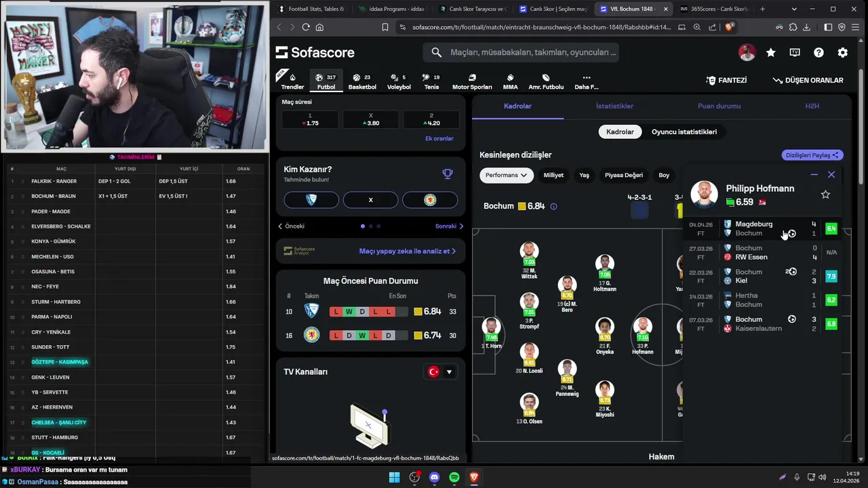Open the help question mark icon
Image resolution: width=868 pixels, height=488 pixels.
tap(818, 52)
